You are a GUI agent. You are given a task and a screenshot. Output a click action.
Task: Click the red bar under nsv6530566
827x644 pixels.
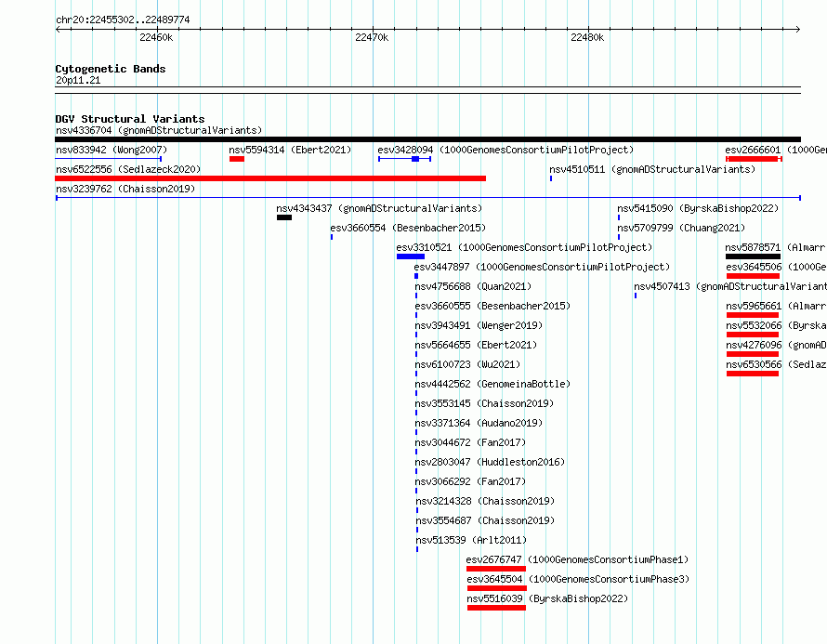pyautogui.click(x=753, y=374)
